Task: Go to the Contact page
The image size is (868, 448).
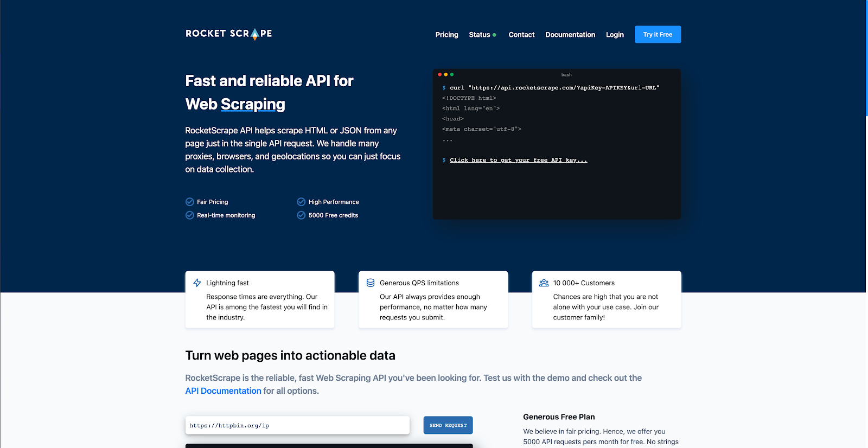Action: [521, 35]
